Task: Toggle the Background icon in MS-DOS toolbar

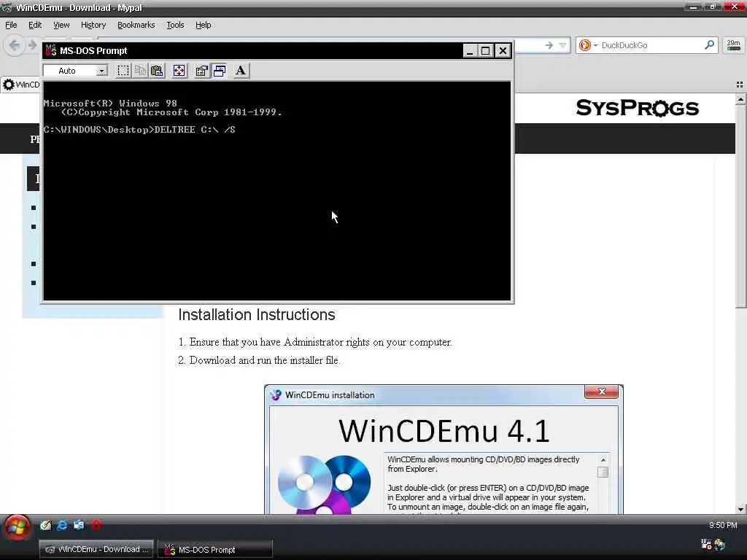Action: pyautogui.click(x=219, y=71)
